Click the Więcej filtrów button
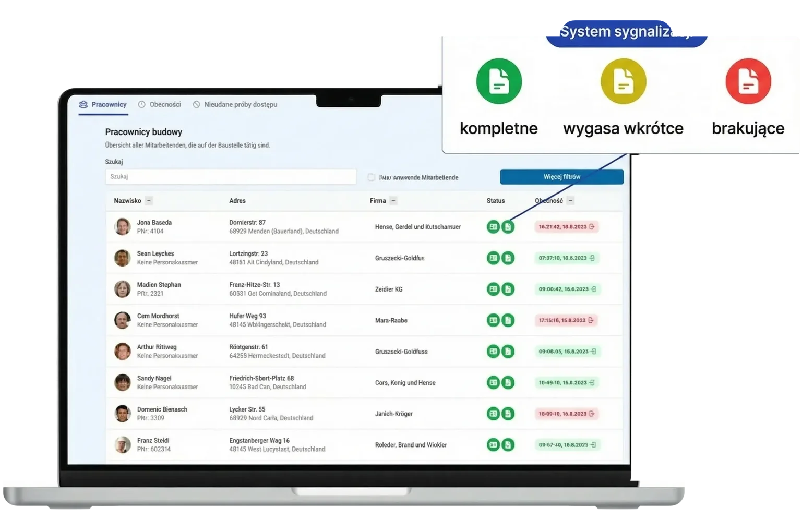 tap(561, 177)
